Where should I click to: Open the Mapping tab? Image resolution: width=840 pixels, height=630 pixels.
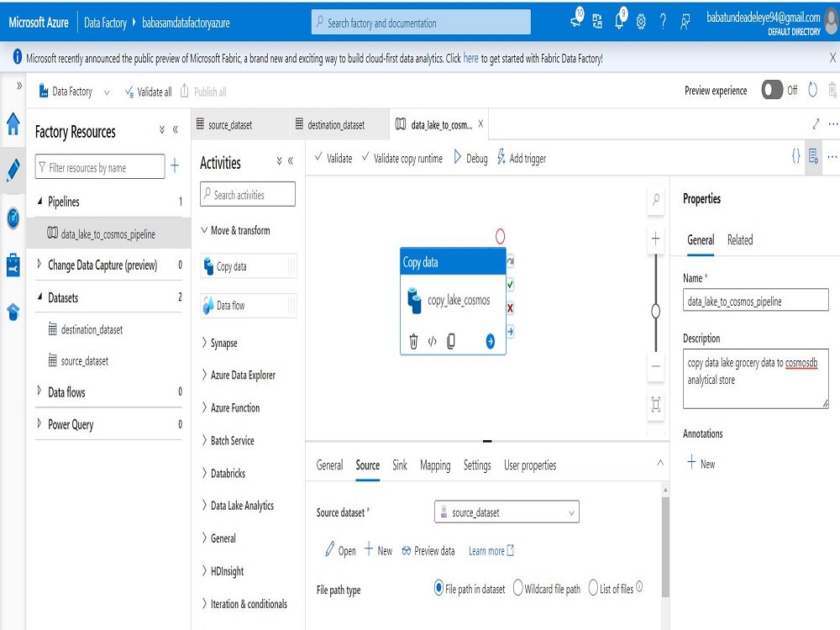pos(435,465)
